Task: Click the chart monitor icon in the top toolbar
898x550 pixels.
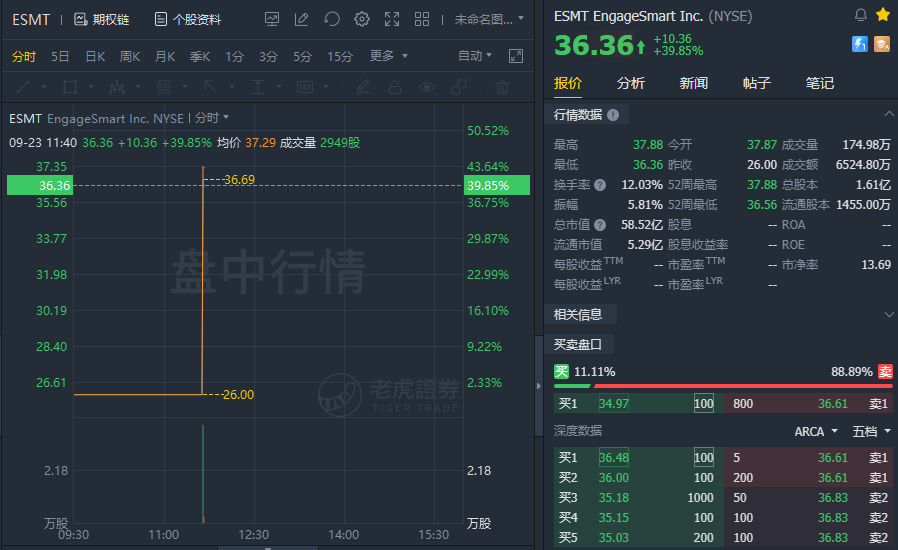Action: (272, 19)
